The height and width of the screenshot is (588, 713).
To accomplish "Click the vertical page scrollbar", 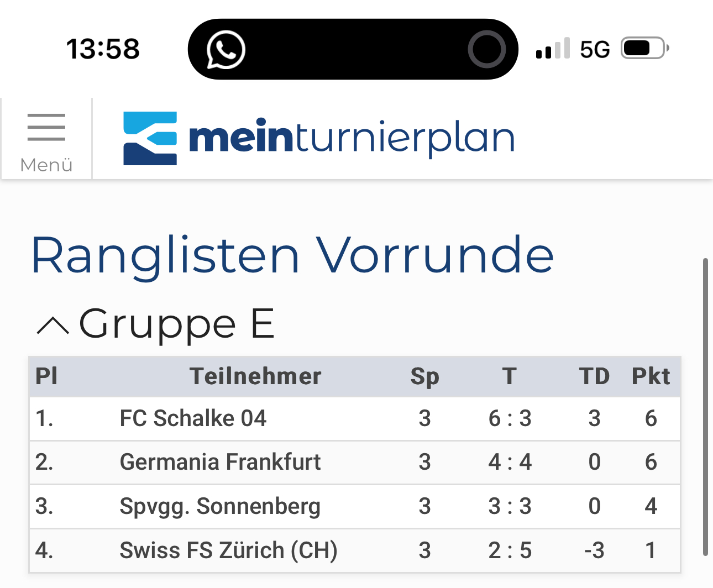I will click(x=705, y=407).
